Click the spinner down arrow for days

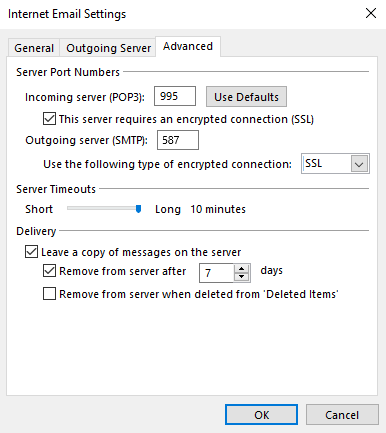click(242, 277)
